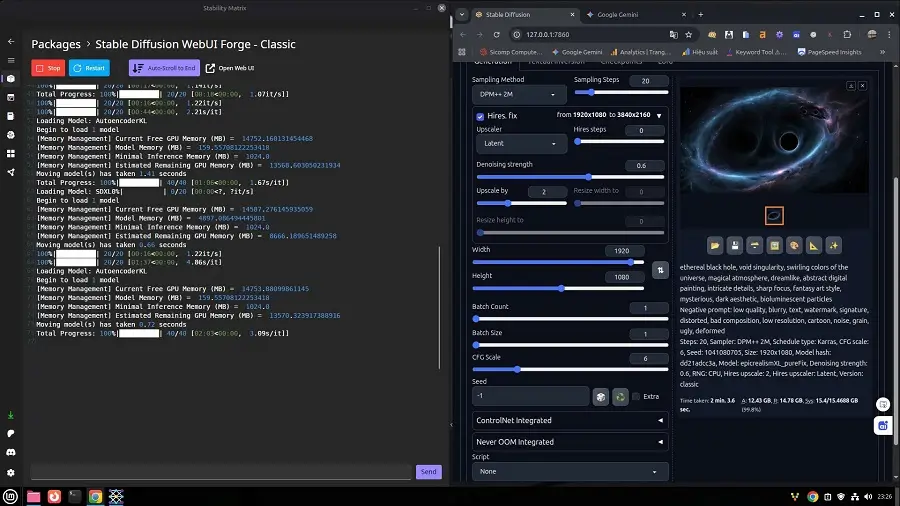Show more bookmarks with double chevron
The image size is (900, 506).
[x=882, y=52]
